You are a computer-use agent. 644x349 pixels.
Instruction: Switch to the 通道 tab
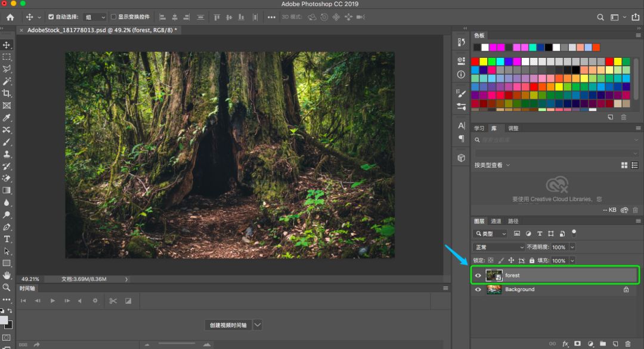pos(496,221)
